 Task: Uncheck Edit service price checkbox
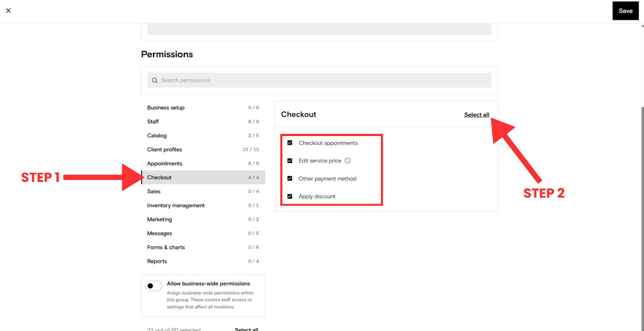coord(290,161)
